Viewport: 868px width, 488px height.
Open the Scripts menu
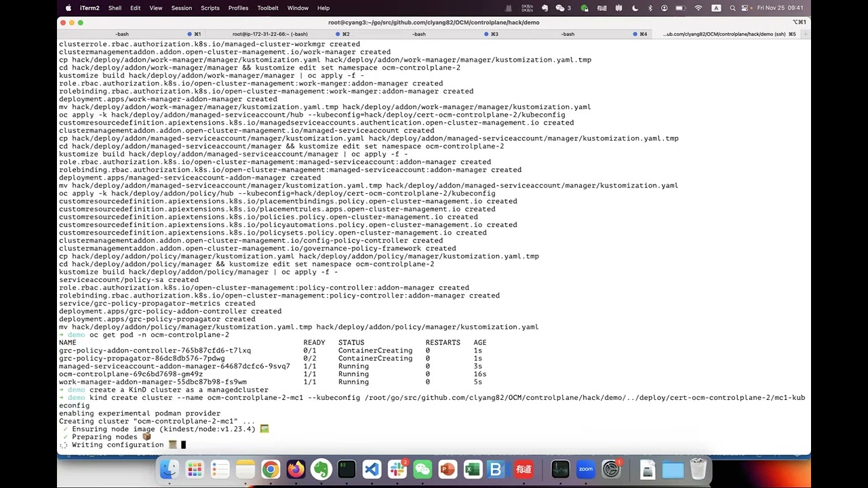point(210,8)
